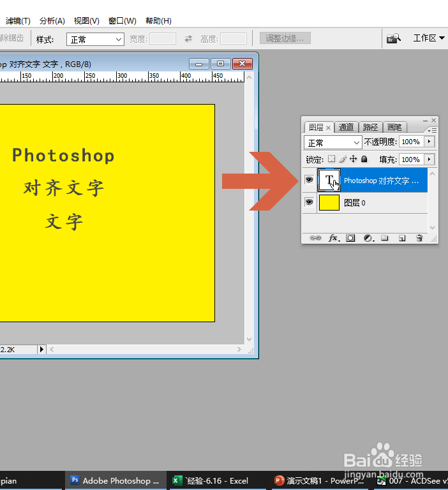Click the yellow 图层 0 thumbnail
This screenshot has width=448, height=490.
[x=329, y=202]
